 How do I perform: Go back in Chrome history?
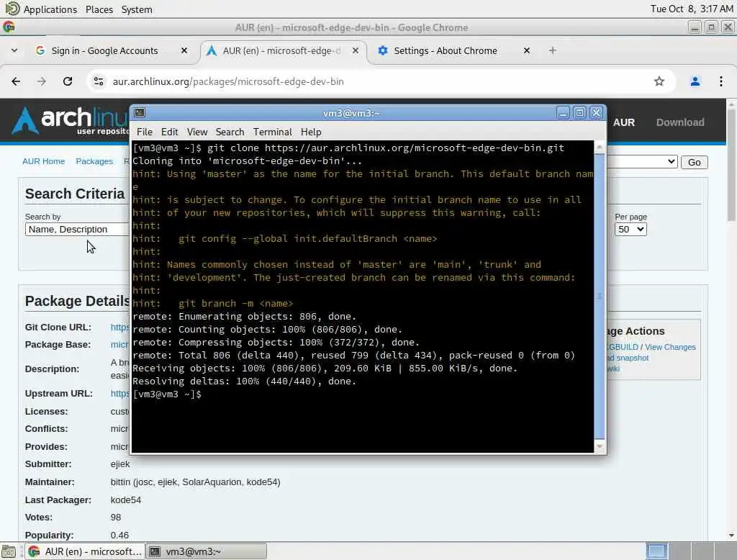click(x=16, y=81)
